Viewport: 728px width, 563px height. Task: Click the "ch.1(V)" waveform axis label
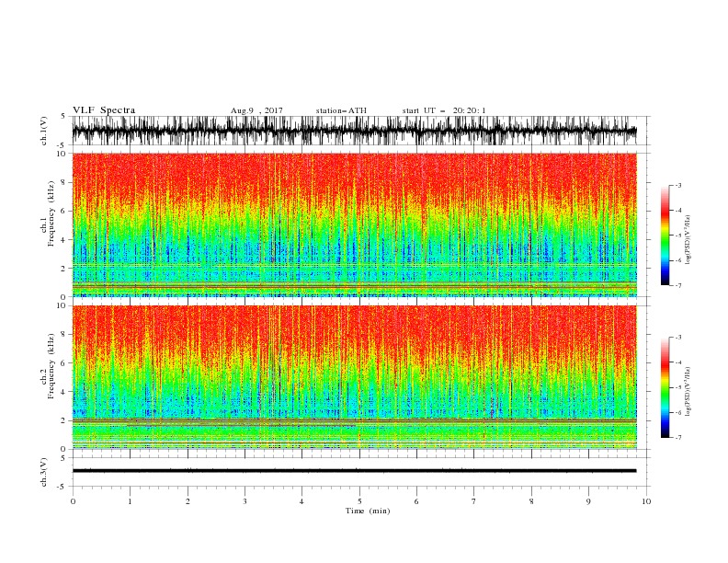click(44, 131)
